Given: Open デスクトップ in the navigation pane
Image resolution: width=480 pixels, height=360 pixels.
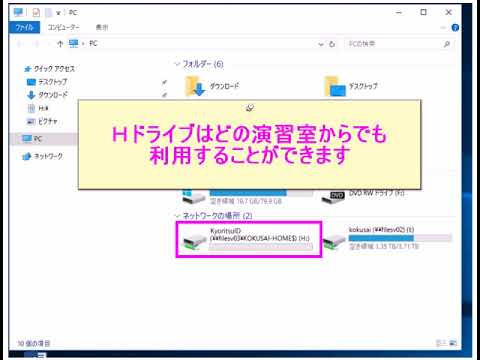Looking at the screenshot, I should (x=53, y=82).
